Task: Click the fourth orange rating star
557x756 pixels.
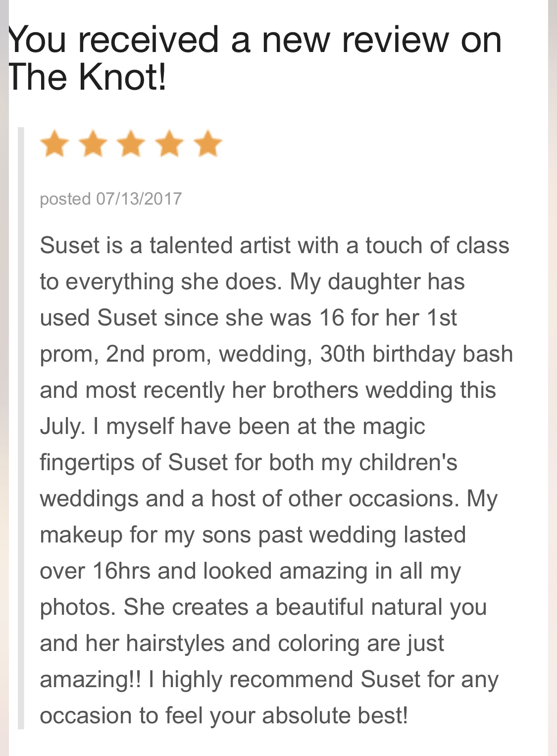Action: point(170,144)
